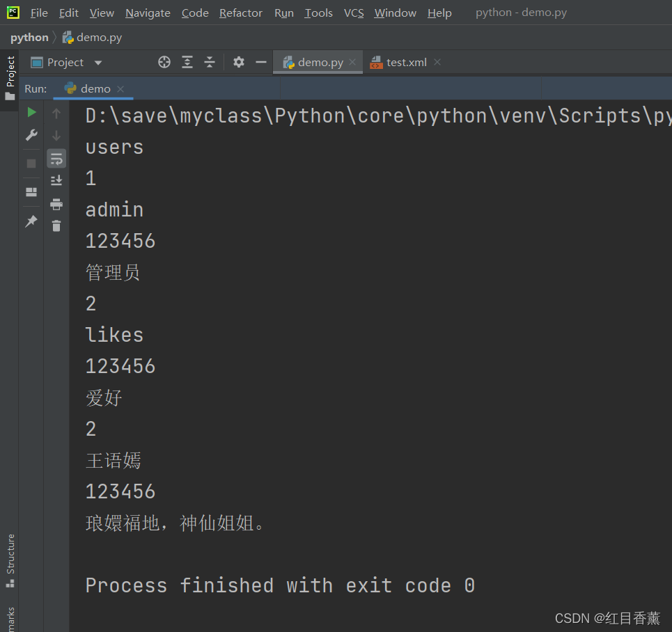Locate opened file with target icon

tap(164, 62)
